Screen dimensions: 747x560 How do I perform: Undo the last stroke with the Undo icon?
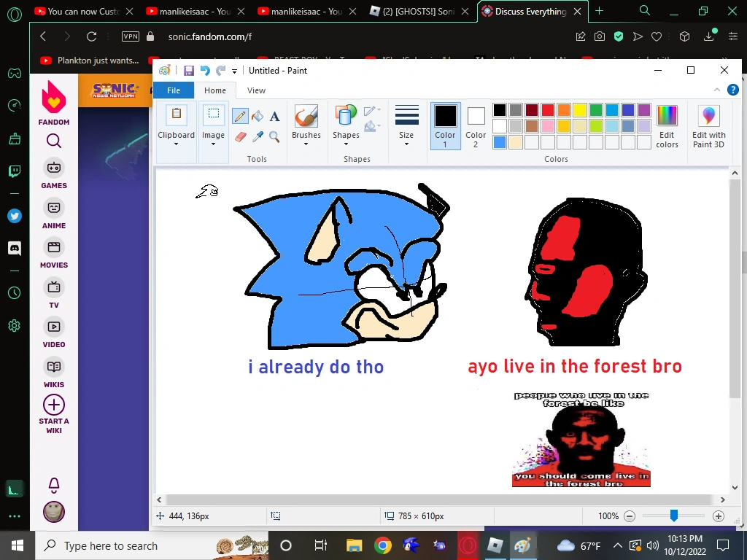205,70
